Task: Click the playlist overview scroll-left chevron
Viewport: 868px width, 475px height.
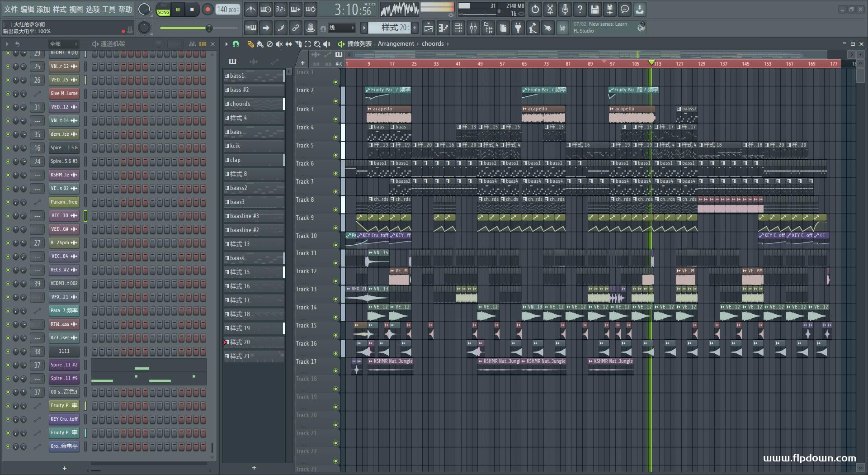Action: coord(349,55)
